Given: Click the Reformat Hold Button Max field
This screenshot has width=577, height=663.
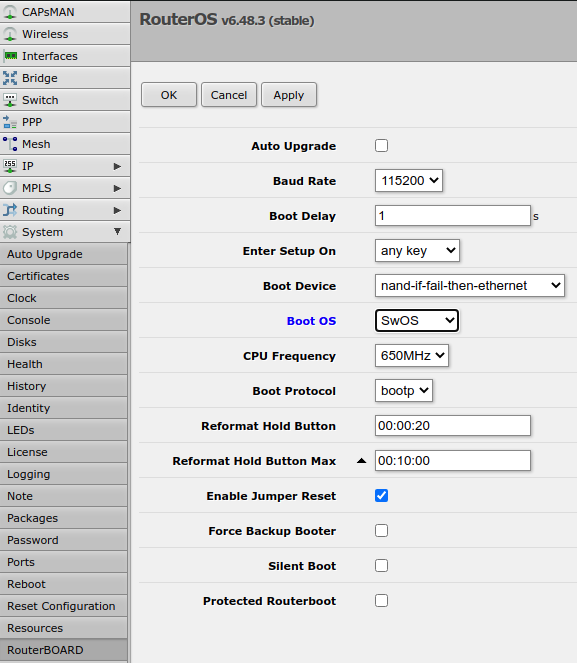Looking at the screenshot, I should pos(453,460).
